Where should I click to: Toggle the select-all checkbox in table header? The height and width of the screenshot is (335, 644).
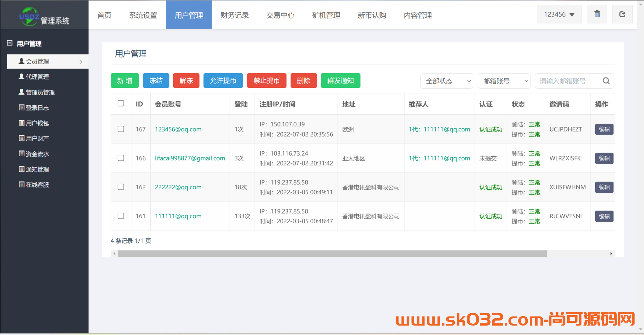121,103
